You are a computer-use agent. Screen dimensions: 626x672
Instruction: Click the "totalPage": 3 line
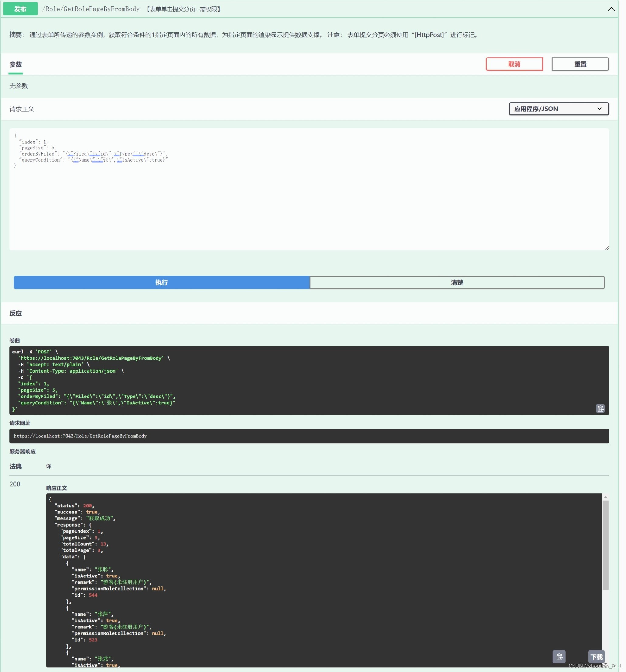point(82,550)
